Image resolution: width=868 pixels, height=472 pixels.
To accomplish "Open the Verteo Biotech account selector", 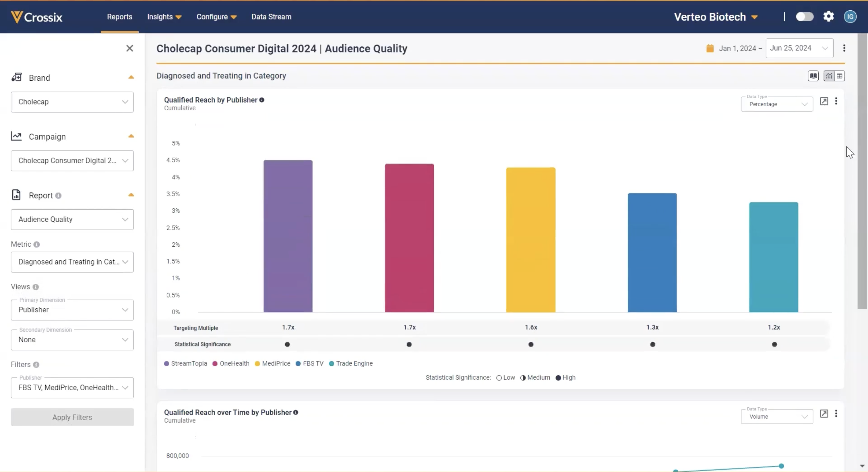I will click(715, 17).
